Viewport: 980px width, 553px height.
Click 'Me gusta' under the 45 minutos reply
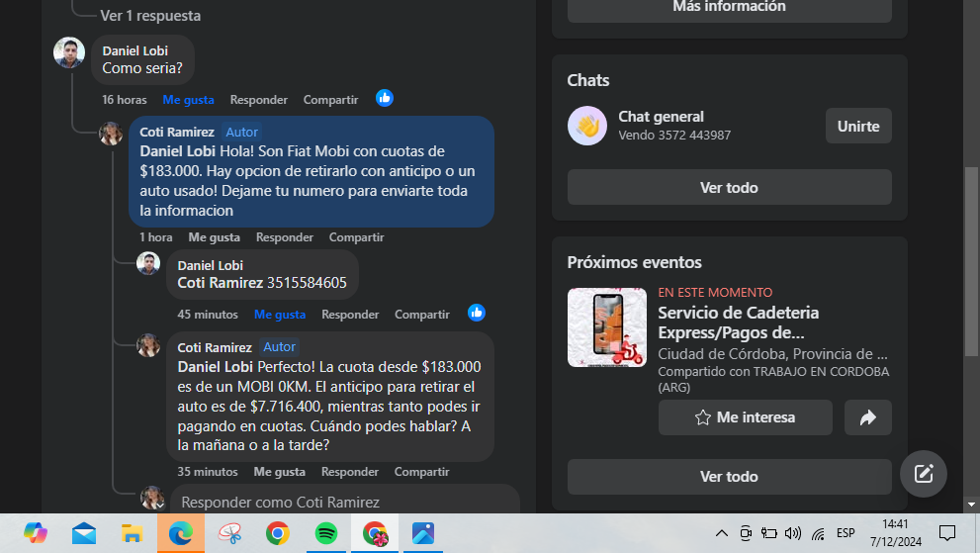tap(280, 314)
